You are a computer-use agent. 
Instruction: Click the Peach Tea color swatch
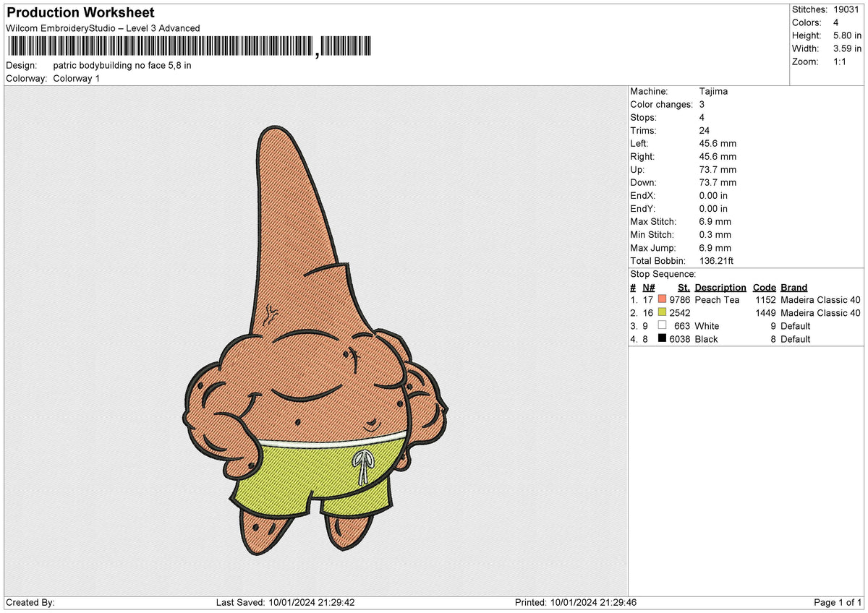662,299
